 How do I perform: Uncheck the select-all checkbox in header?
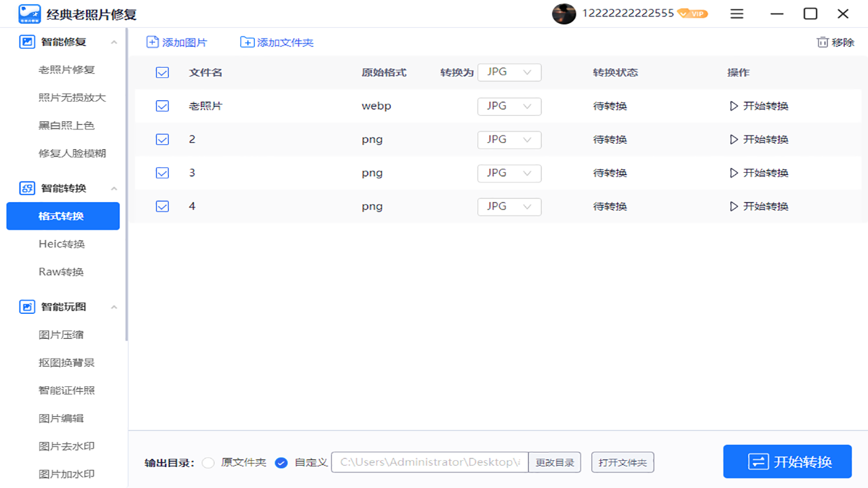tap(162, 72)
